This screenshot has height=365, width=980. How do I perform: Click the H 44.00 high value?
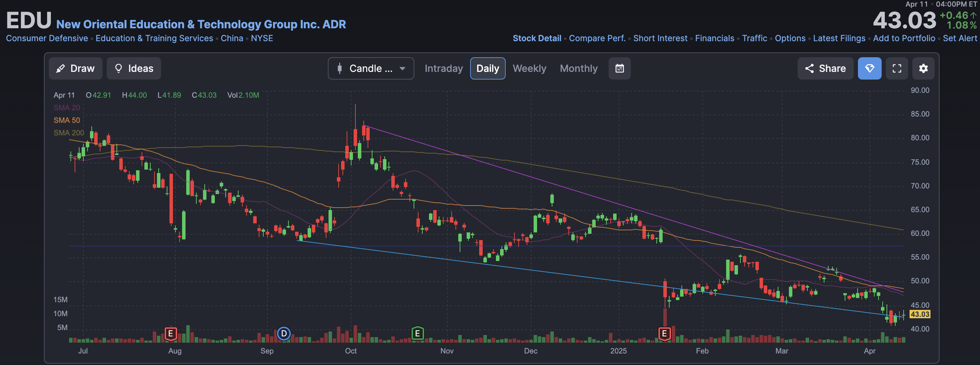(x=134, y=95)
